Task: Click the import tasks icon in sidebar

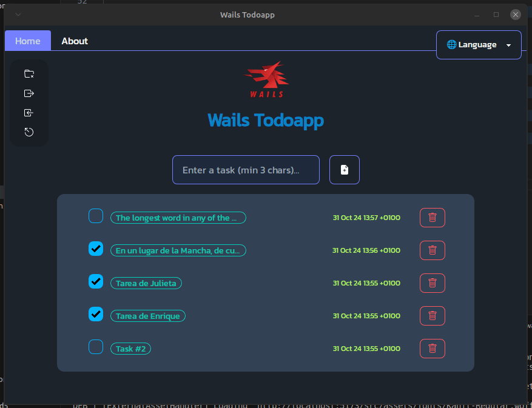Action: coord(29,113)
